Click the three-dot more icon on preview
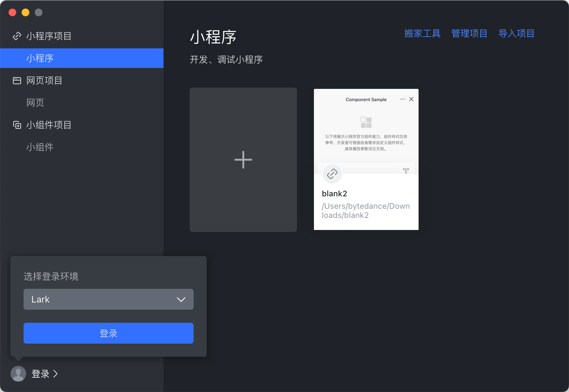569x392 pixels. click(403, 99)
